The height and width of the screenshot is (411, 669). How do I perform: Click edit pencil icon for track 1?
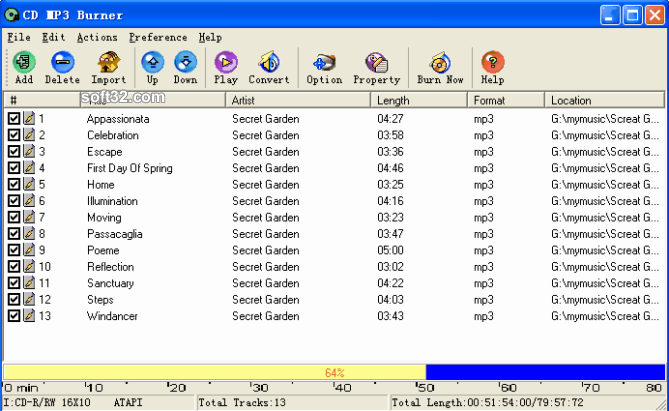pos(29,118)
